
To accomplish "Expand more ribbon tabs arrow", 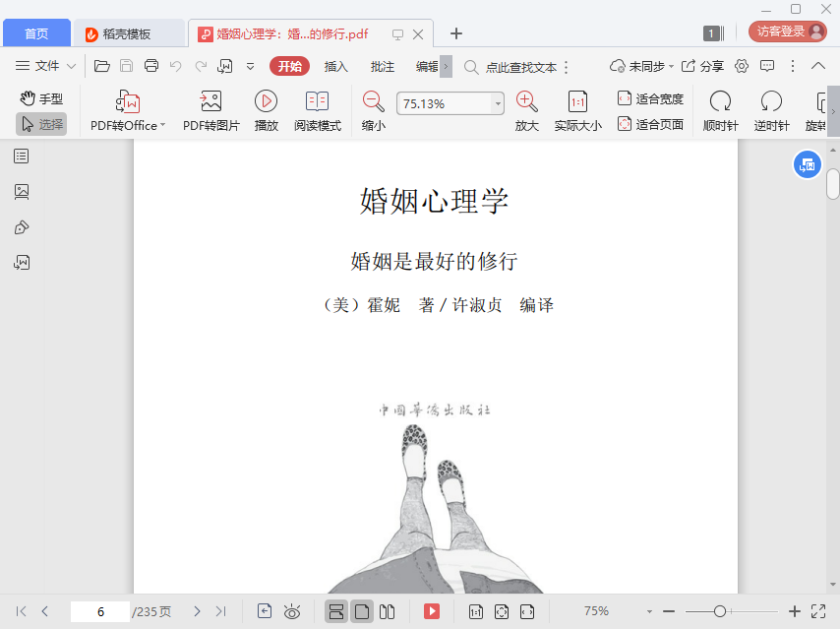I will (447, 67).
